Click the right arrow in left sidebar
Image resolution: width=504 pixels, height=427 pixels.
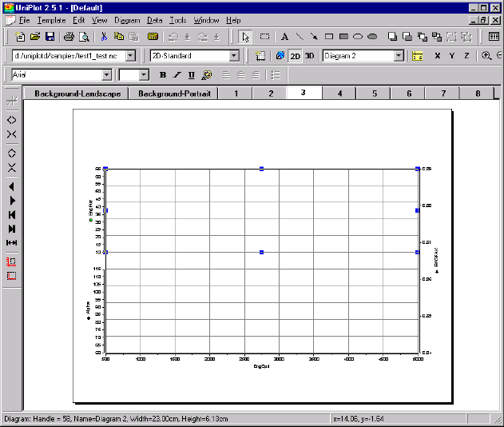[12, 200]
